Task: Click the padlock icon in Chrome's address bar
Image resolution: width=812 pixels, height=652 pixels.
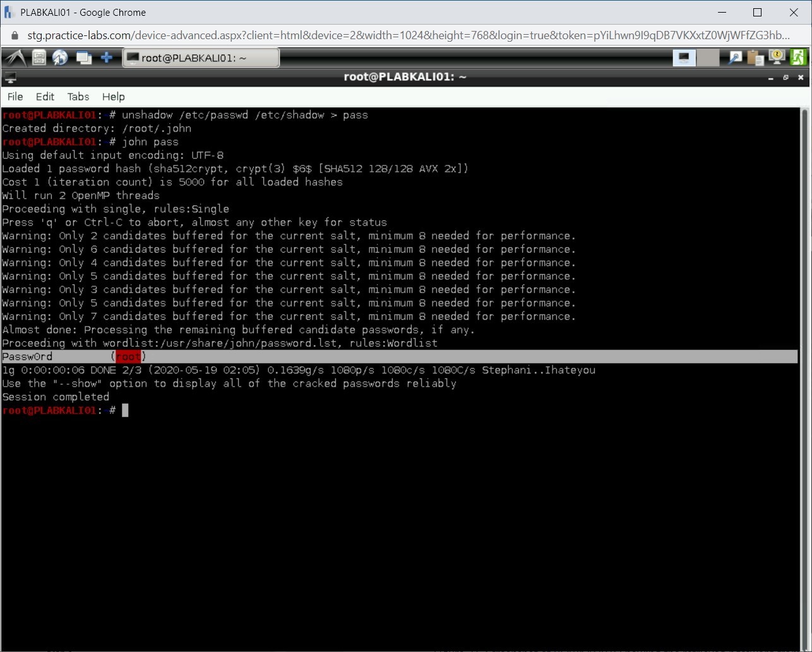Action: click(13, 35)
